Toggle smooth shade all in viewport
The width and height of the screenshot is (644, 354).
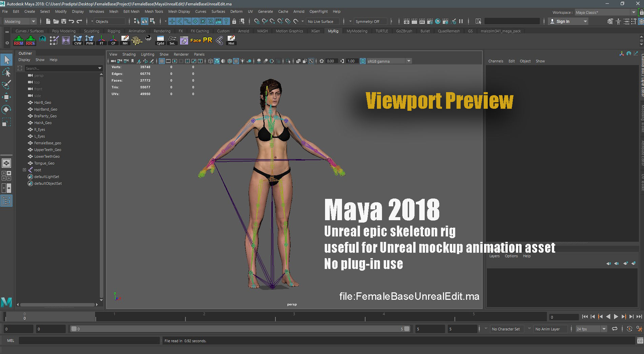click(217, 61)
